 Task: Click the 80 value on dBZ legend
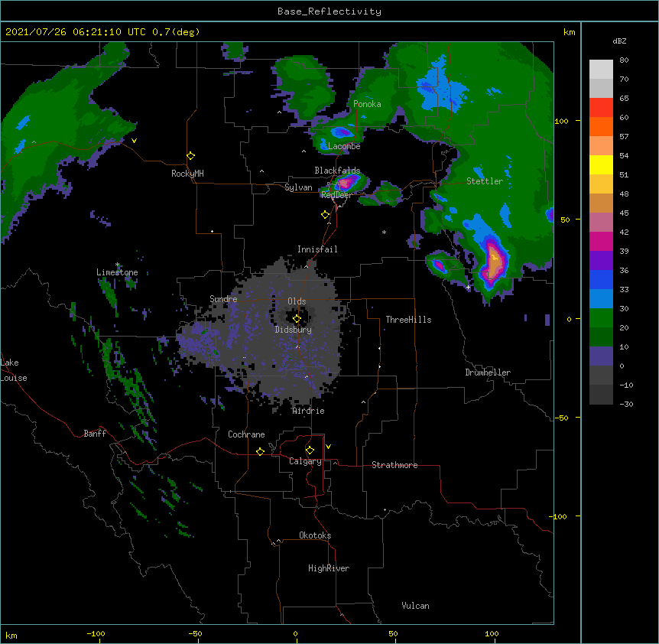(624, 60)
